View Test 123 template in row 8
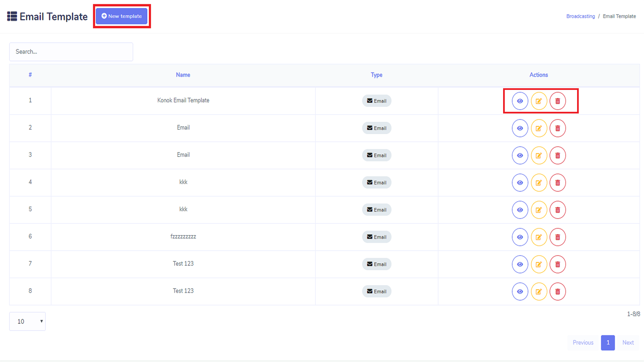Viewport: 644px width, 362px height. [x=520, y=292]
